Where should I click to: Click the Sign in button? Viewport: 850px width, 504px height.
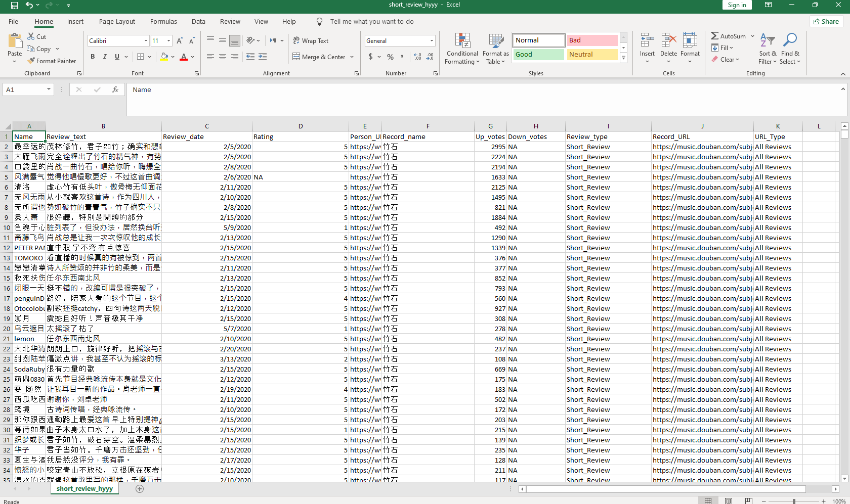(737, 5)
